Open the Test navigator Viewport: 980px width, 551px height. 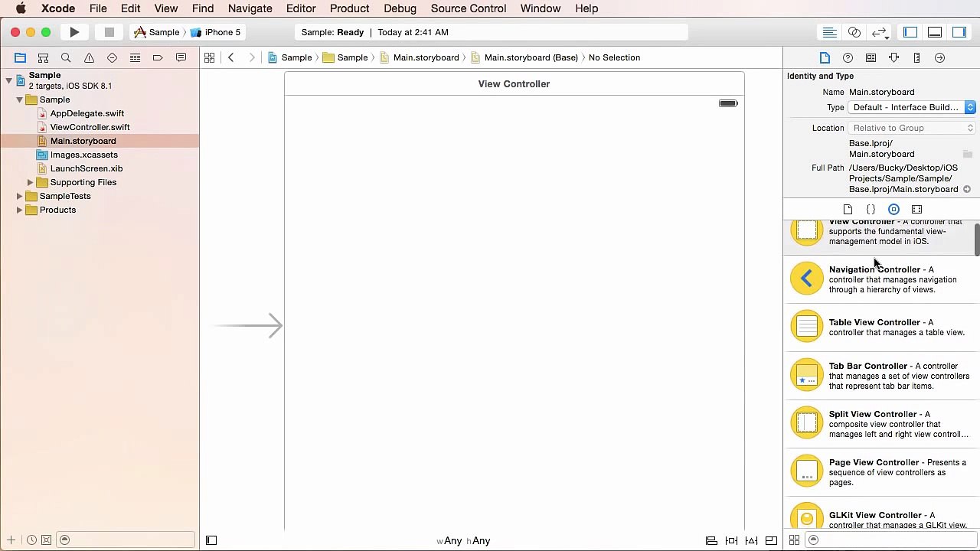(x=112, y=57)
